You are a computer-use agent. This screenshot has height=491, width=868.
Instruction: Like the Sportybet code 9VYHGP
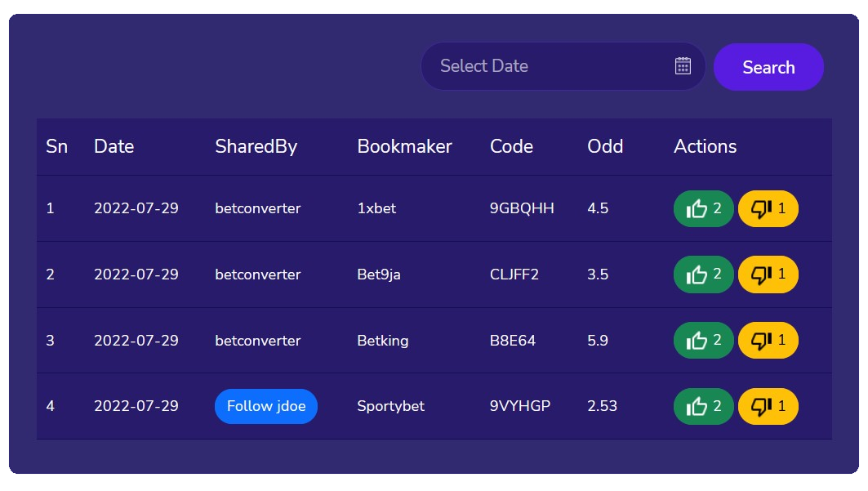pyautogui.click(x=703, y=407)
